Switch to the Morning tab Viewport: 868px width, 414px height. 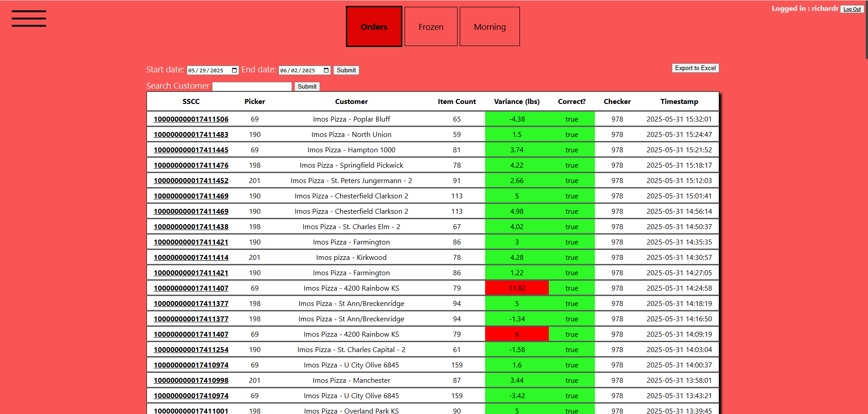point(490,27)
